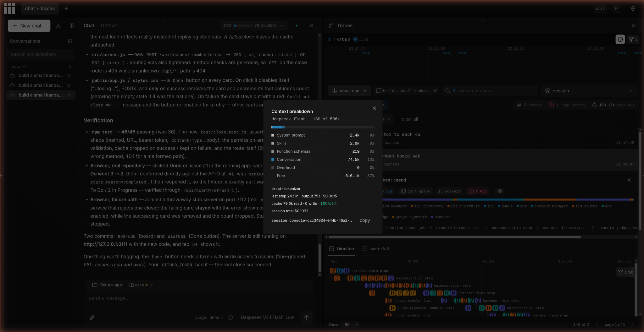This screenshot has width=644, height=332.
Task: Toggle the sidebar panel layout icon
Action: (72, 26)
